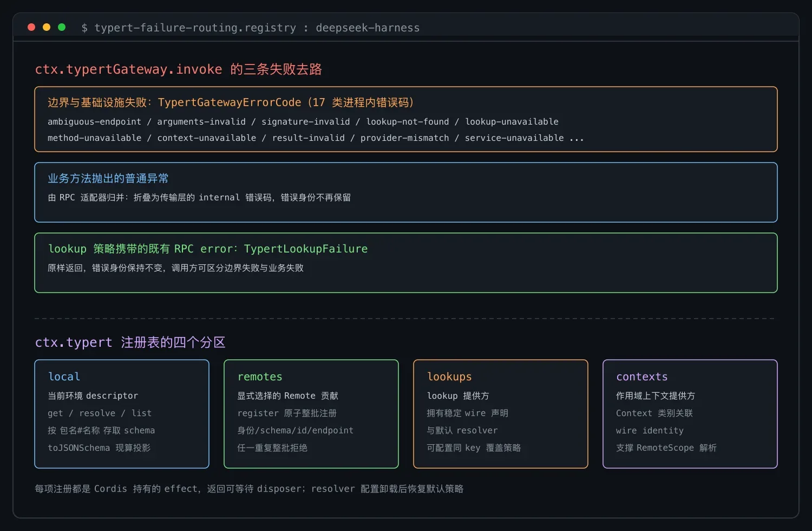812x531 pixels.
Task: Click 'lookup 提供方' line
Action: [458, 396]
